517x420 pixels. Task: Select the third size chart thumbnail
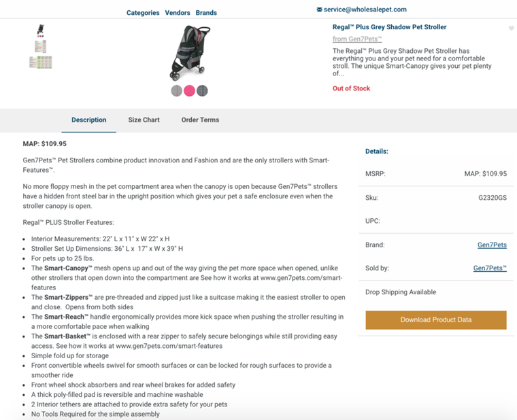coord(41,62)
